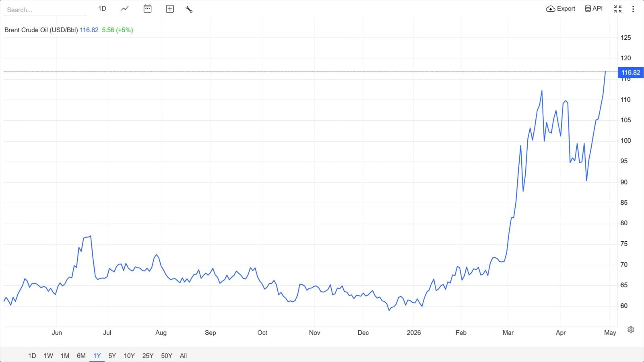The width and height of the screenshot is (644, 362).
Task: Click the Export cloud download button
Action: click(x=561, y=8)
